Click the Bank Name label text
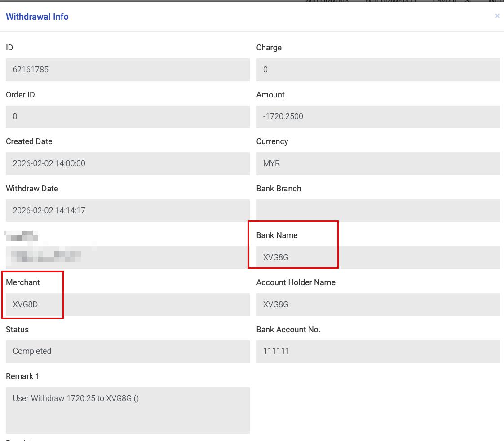504x441 pixels. [x=277, y=235]
